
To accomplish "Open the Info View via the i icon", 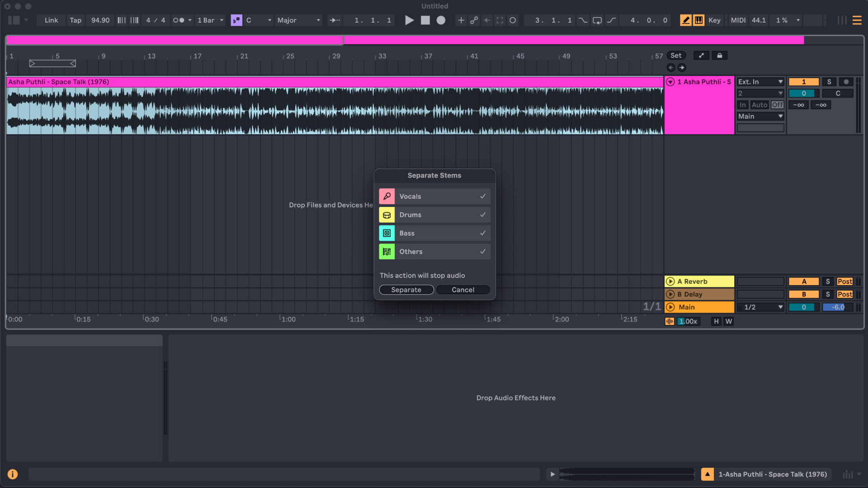I will [13, 474].
